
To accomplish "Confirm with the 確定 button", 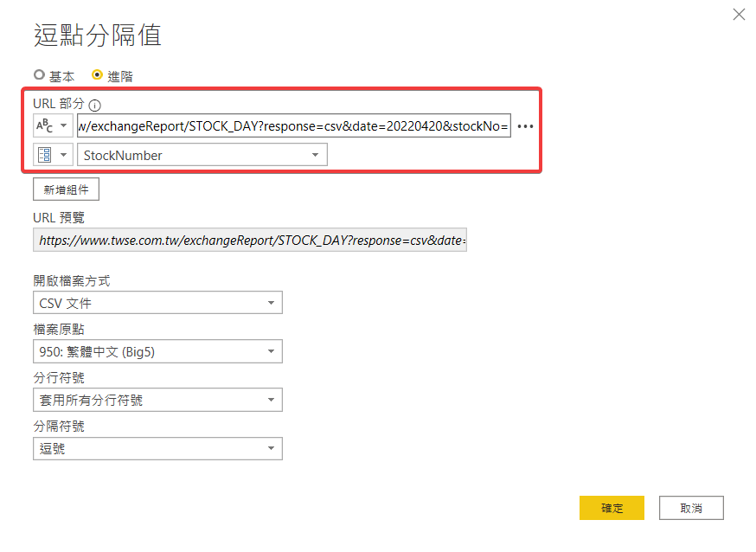I will click(x=612, y=508).
